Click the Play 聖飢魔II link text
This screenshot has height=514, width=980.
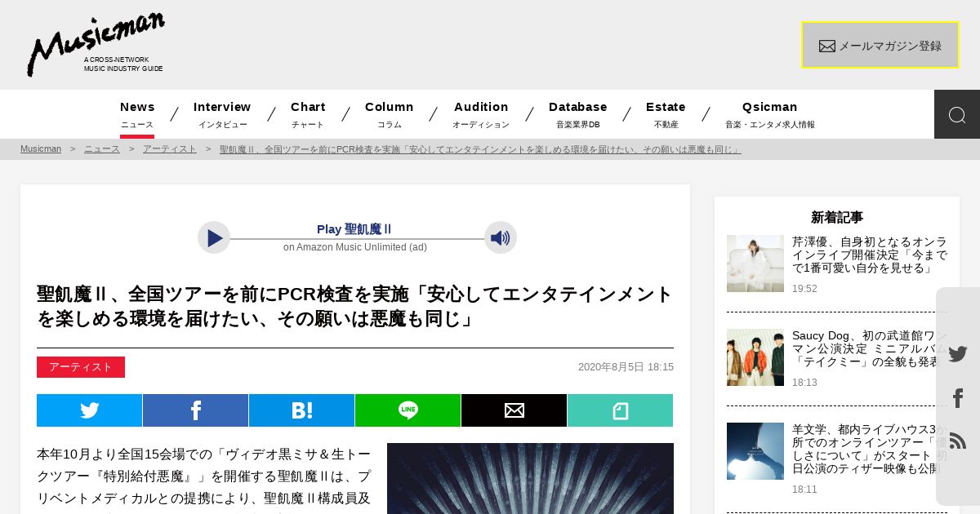(354, 229)
